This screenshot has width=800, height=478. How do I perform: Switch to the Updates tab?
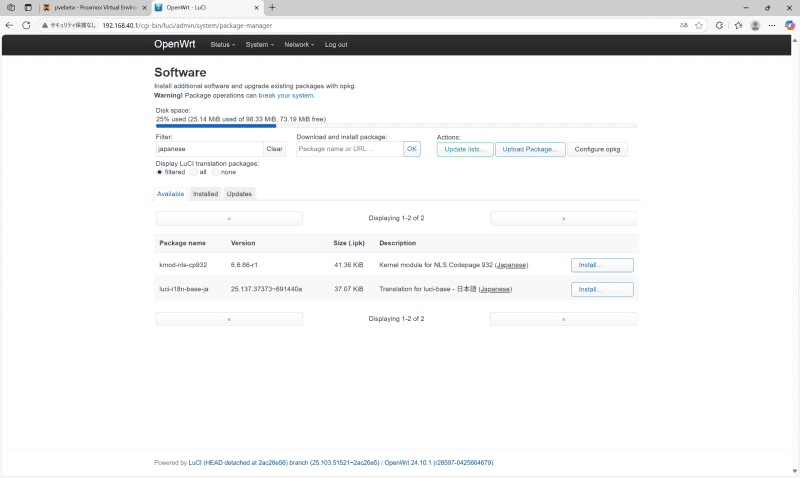(239, 194)
